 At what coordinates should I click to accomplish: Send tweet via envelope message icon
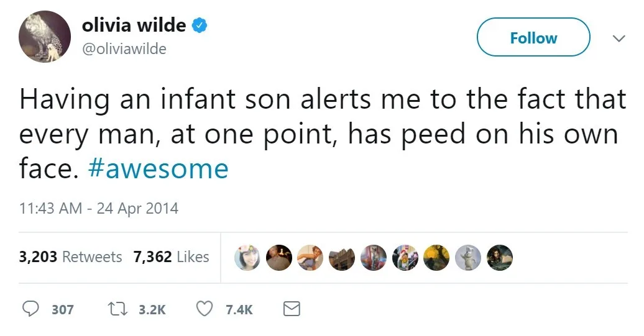292,309
